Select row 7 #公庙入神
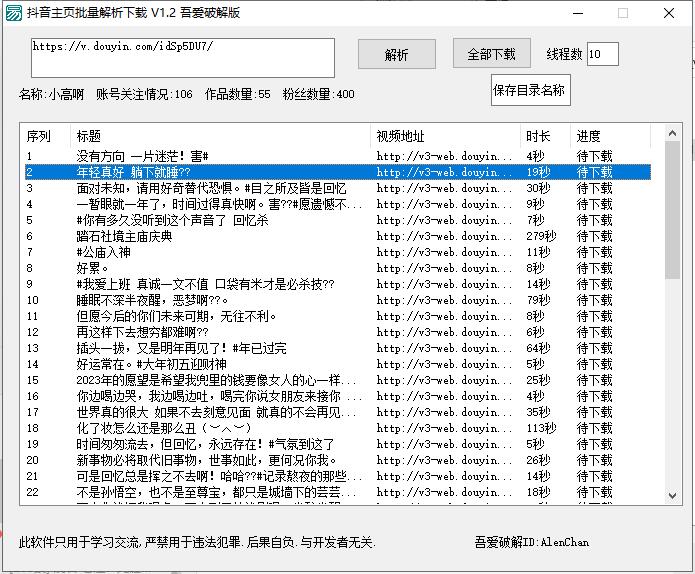Image resolution: width=695 pixels, height=574 pixels. 338,252
